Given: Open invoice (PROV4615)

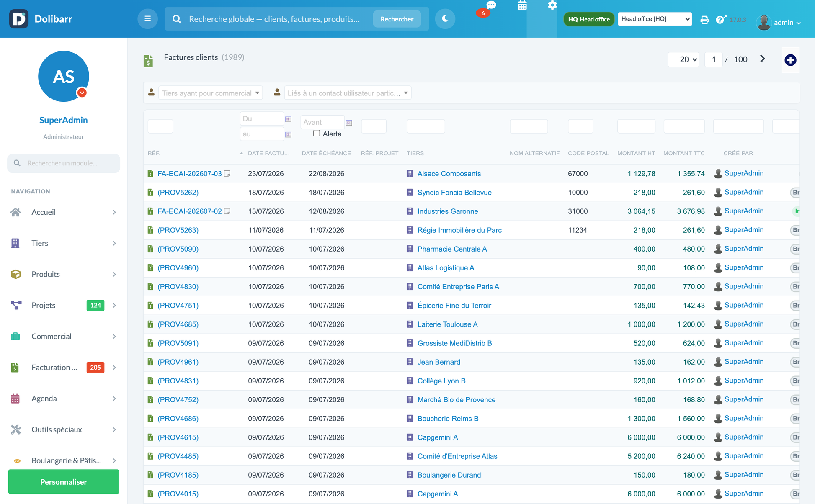Looking at the screenshot, I should click(x=178, y=437).
